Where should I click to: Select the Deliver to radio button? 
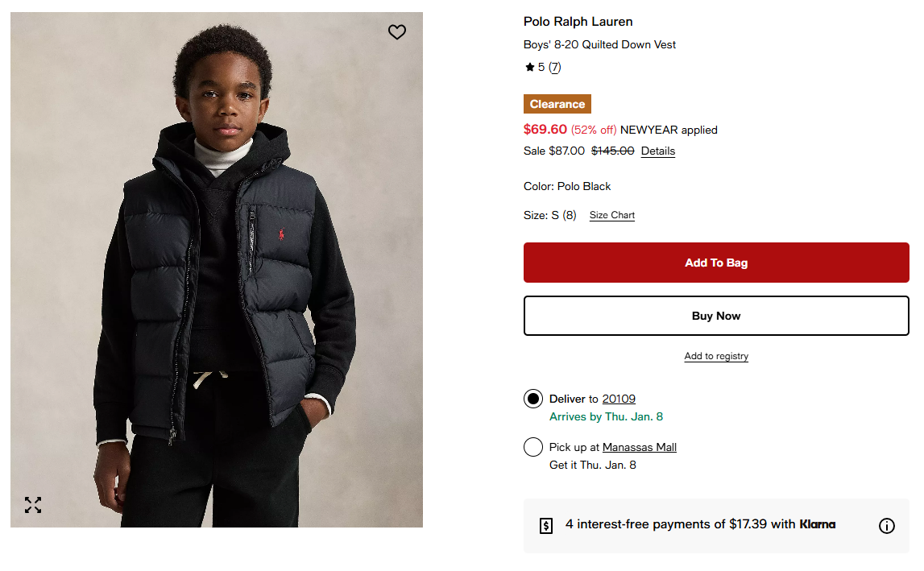[532, 399]
